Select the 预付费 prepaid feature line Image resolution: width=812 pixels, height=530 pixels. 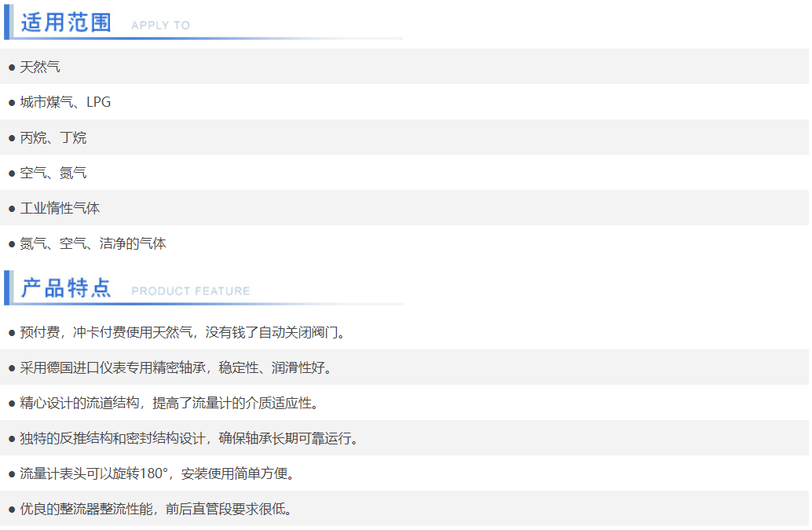point(182,332)
